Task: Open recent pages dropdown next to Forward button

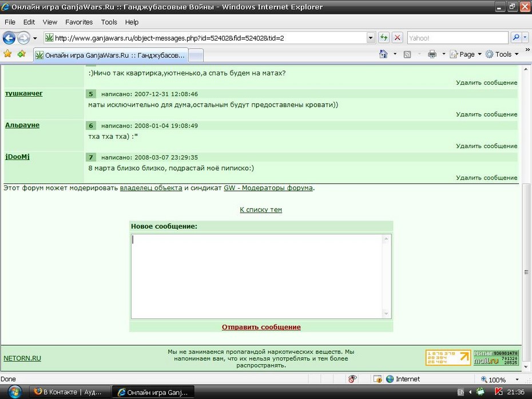Action: click(35, 38)
